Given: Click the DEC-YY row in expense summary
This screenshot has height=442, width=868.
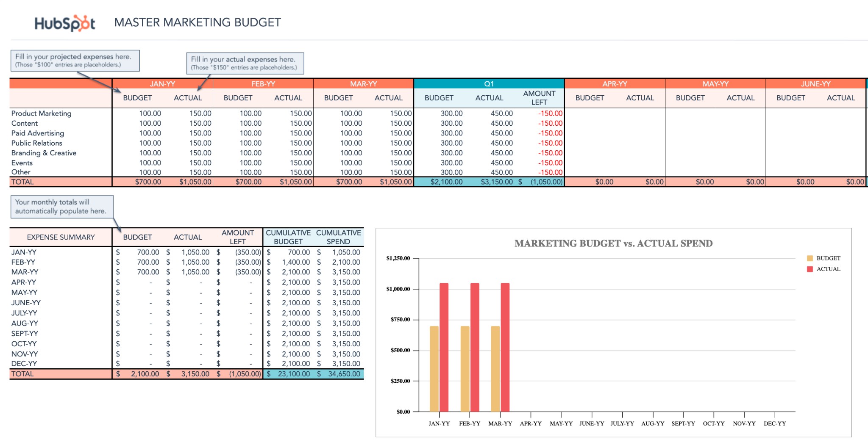Looking at the screenshot, I should tap(186, 364).
